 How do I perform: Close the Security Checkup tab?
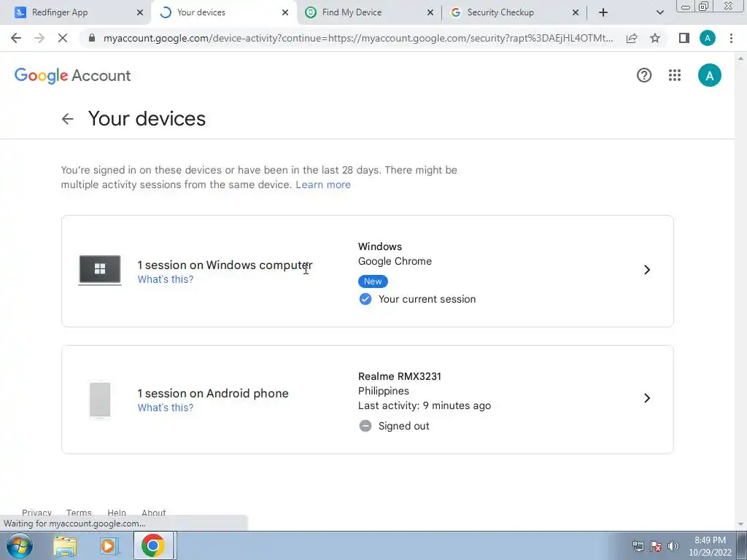(x=576, y=12)
